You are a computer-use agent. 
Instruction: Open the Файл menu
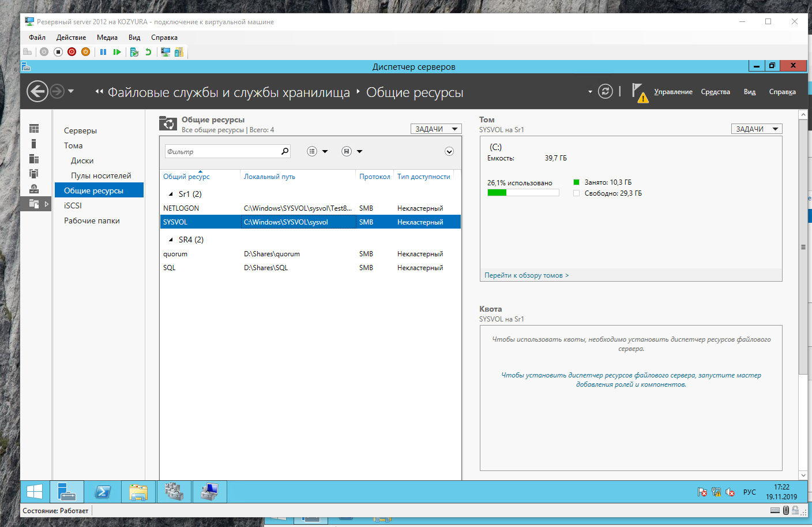tap(37, 38)
